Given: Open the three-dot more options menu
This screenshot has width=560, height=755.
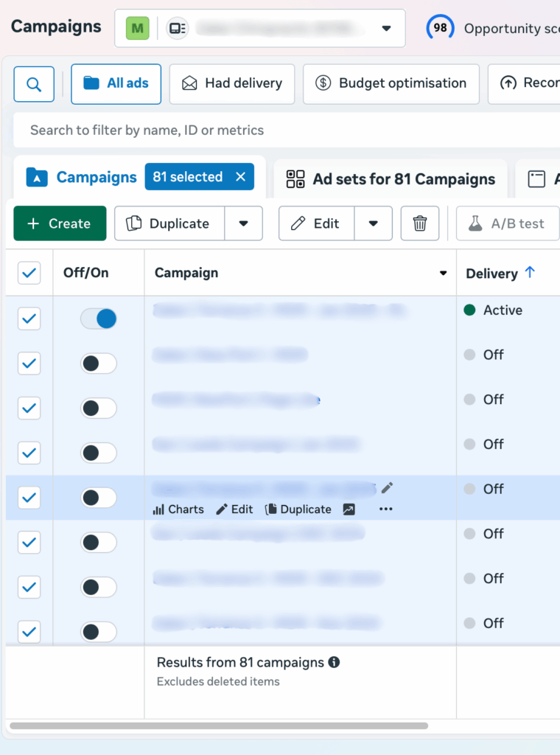Looking at the screenshot, I should (x=385, y=509).
